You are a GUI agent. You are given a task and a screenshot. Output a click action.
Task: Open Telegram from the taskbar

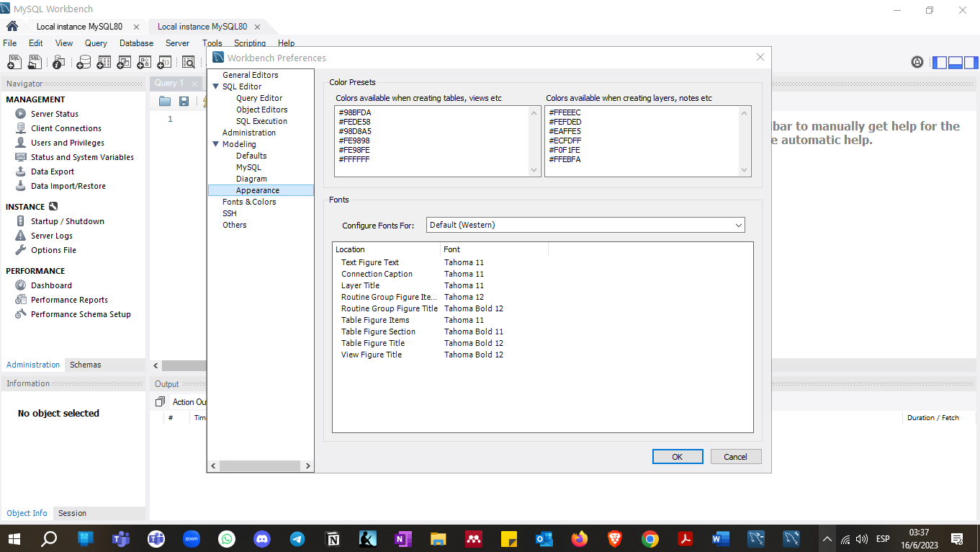click(x=297, y=538)
